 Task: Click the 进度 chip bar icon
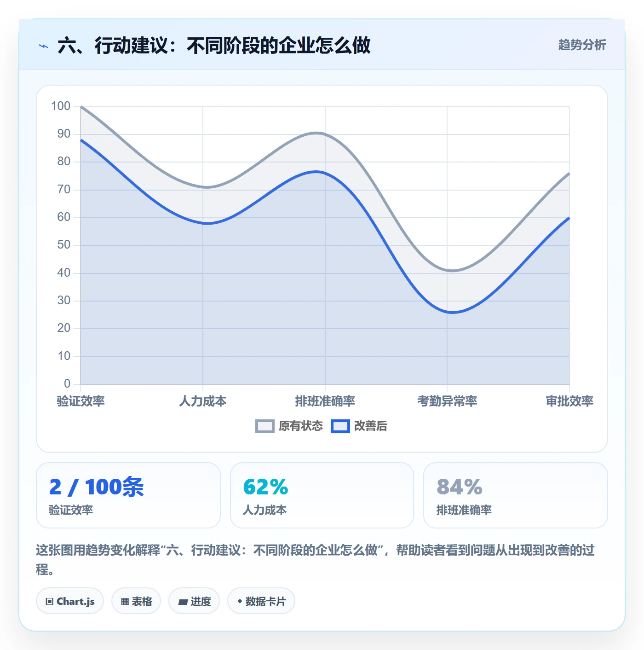pyautogui.click(x=183, y=602)
